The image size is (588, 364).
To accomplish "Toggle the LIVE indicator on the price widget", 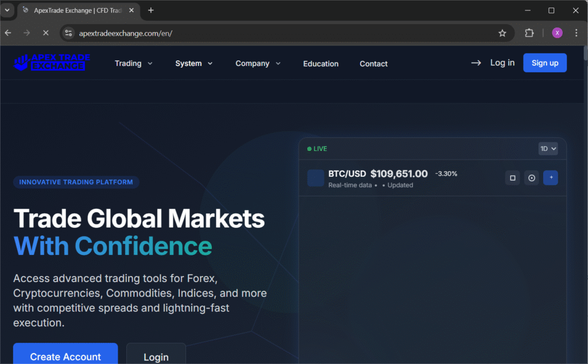I will point(316,148).
